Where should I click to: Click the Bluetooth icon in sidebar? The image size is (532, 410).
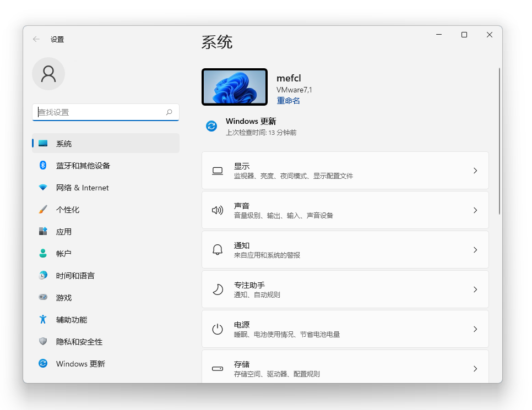click(x=43, y=165)
